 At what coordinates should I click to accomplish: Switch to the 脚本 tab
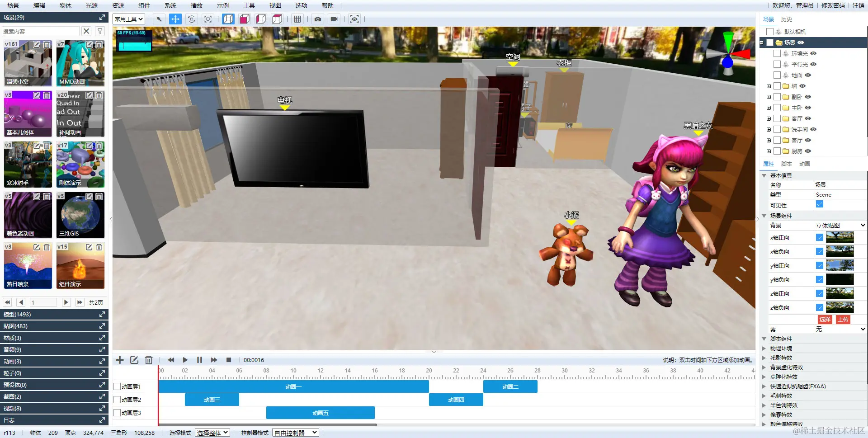(787, 164)
